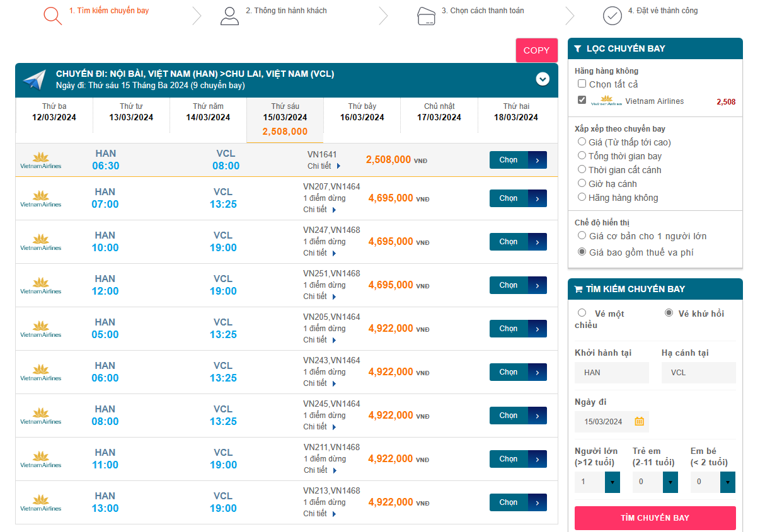The width and height of the screenshot is (765, 532).
Task: Switch to the Thứ bảy 16/03/2024 date tab
Action: coord(362,112)
